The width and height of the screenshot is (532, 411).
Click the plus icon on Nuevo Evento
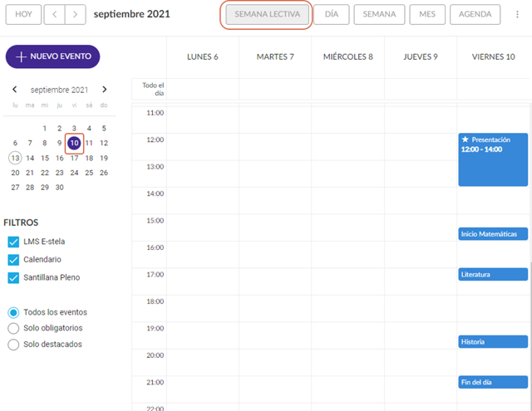21,57
